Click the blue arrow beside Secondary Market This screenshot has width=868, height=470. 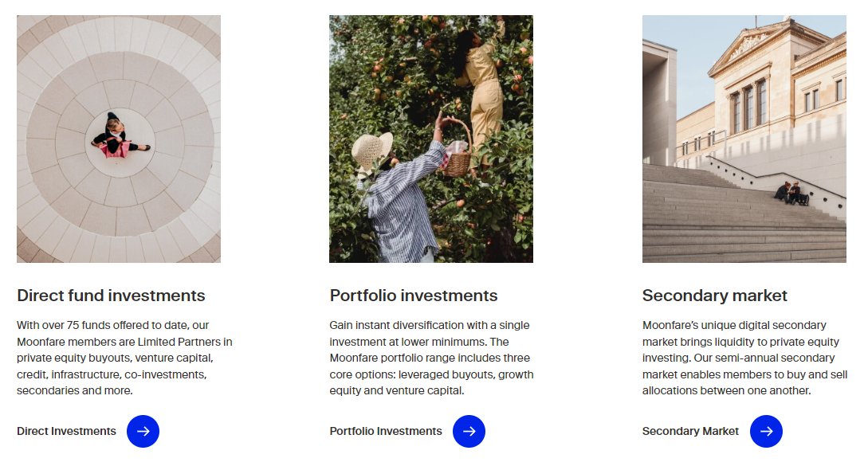[766, 431]
